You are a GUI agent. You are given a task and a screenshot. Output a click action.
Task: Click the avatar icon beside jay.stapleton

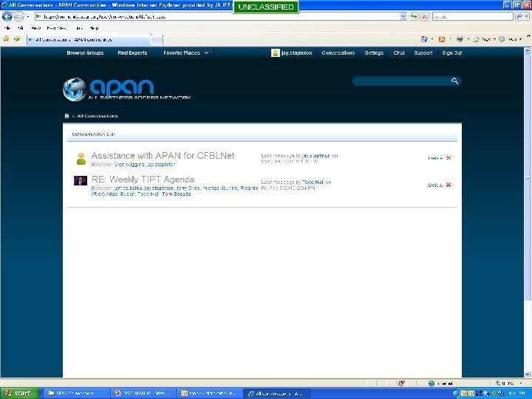(276, 53)
